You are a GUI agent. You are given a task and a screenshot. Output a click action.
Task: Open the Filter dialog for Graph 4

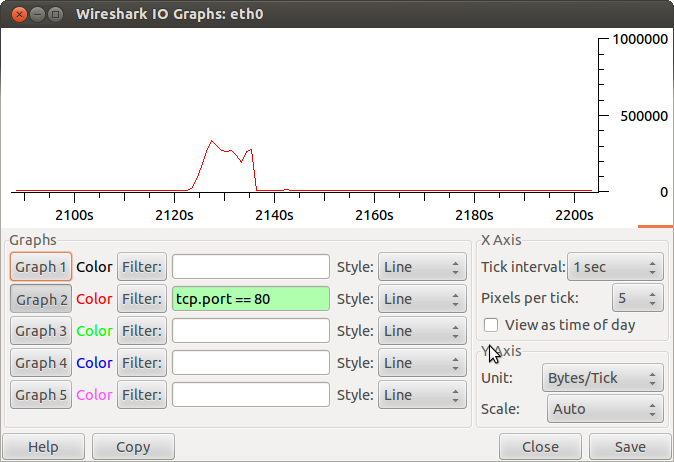[x=142, y=363]
